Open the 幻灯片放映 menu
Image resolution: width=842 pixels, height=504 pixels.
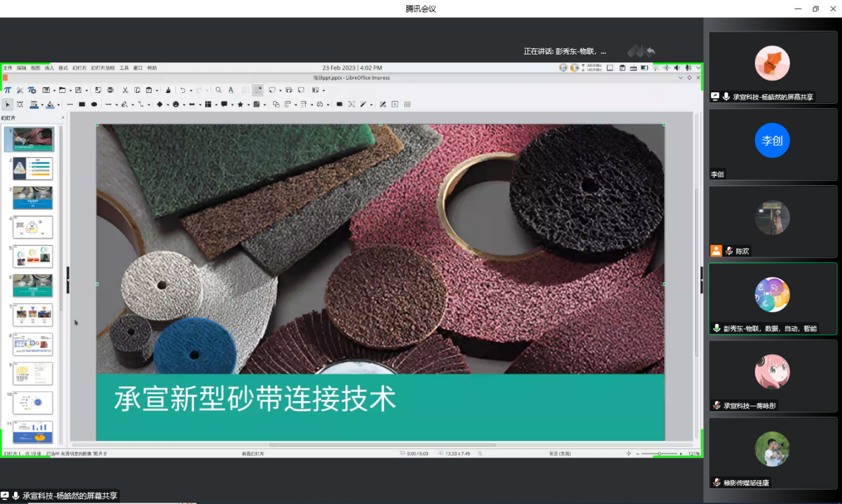pyautogui.click(x=103, y=68)
